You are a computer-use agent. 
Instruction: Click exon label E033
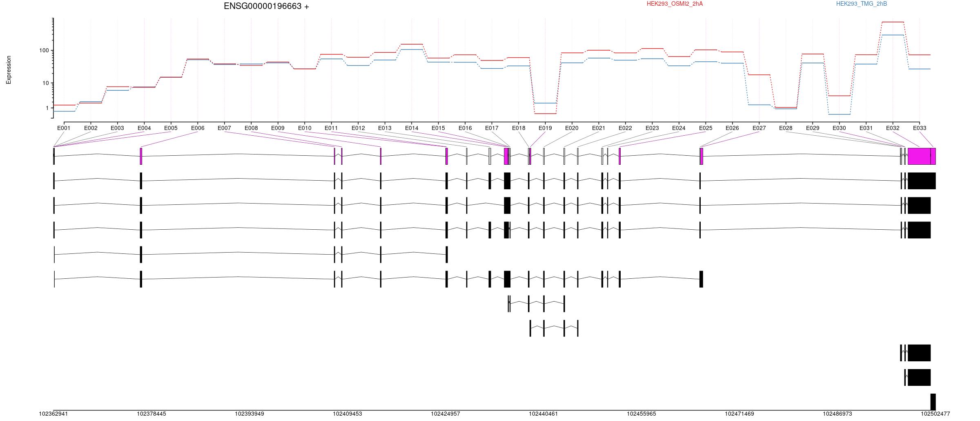click(x=920, y=128)
